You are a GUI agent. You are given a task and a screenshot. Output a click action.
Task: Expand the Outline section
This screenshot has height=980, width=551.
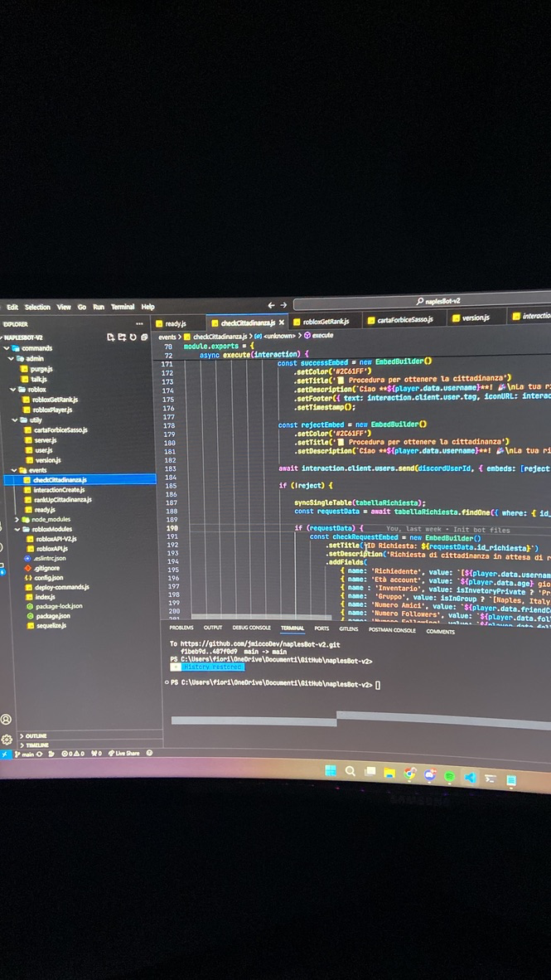[x=36, y=735]
